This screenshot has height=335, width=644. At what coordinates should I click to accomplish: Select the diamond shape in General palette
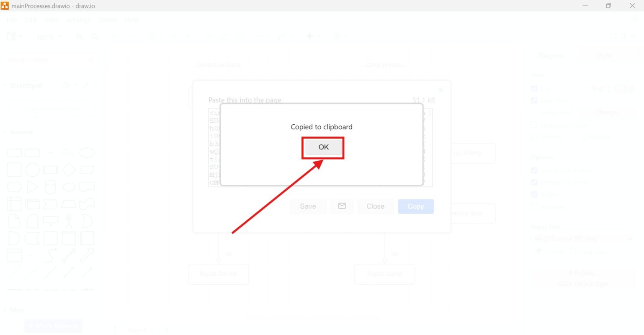pyautogui.click(x=69, y=170)
